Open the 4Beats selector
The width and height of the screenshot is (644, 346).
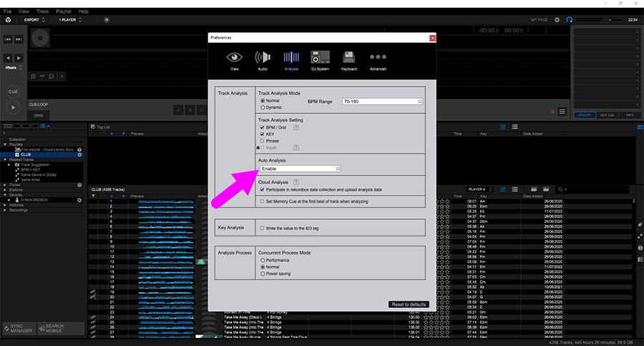point(13,67)
